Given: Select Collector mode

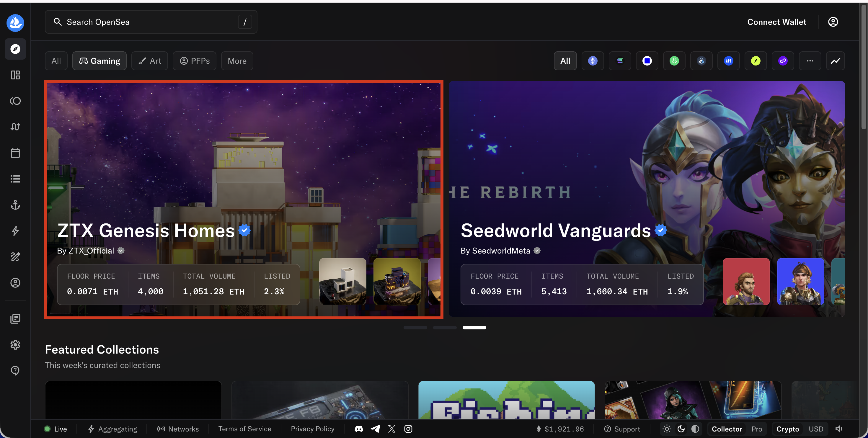Looking at the screenshot, I should [x=727, y=429].
